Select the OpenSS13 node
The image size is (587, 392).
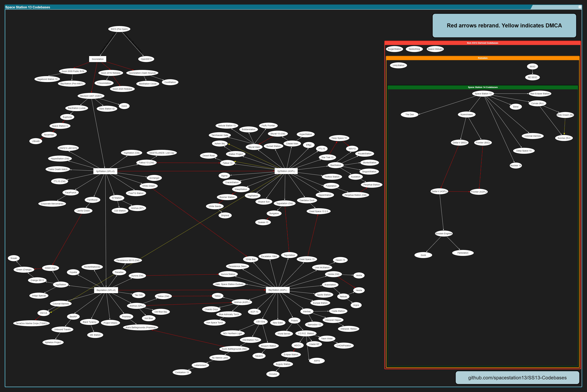146,59
